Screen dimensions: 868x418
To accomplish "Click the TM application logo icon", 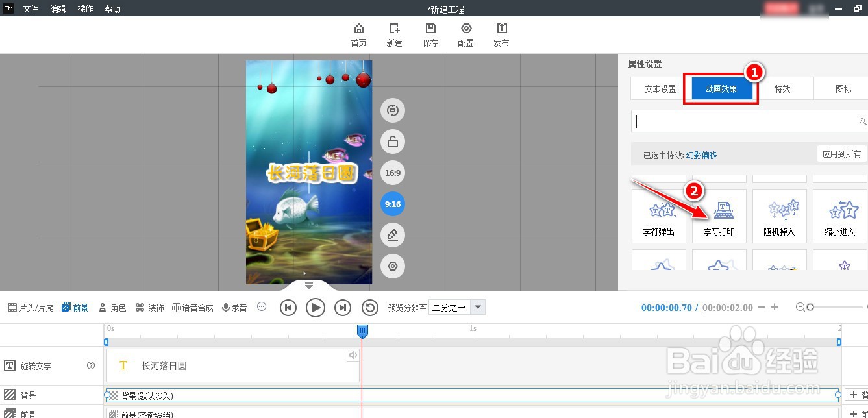I will [8, 9].
